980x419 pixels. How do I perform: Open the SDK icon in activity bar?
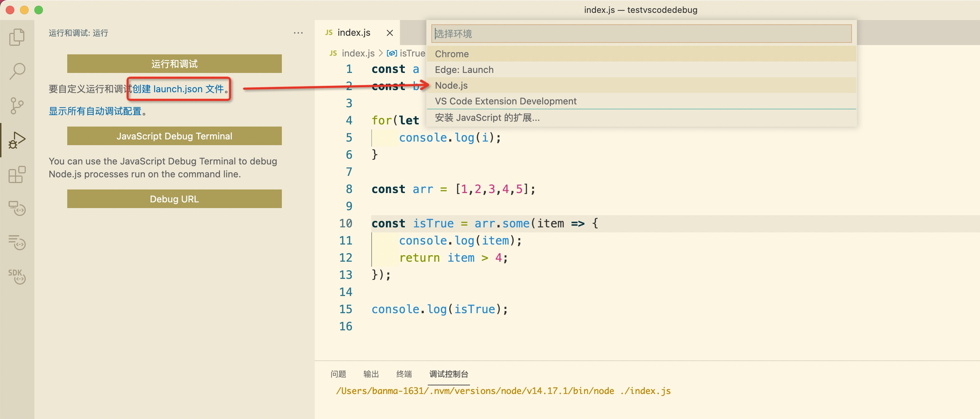click(x=17, y=276)
